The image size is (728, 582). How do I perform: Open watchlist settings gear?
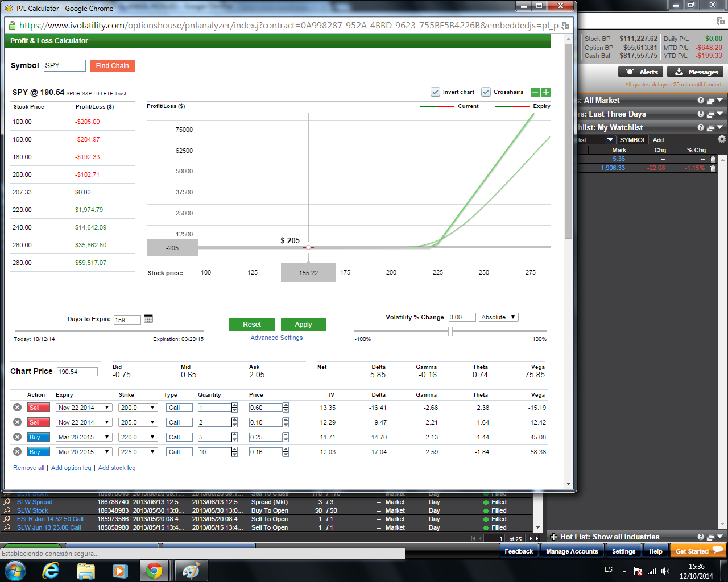coord(722,139)
